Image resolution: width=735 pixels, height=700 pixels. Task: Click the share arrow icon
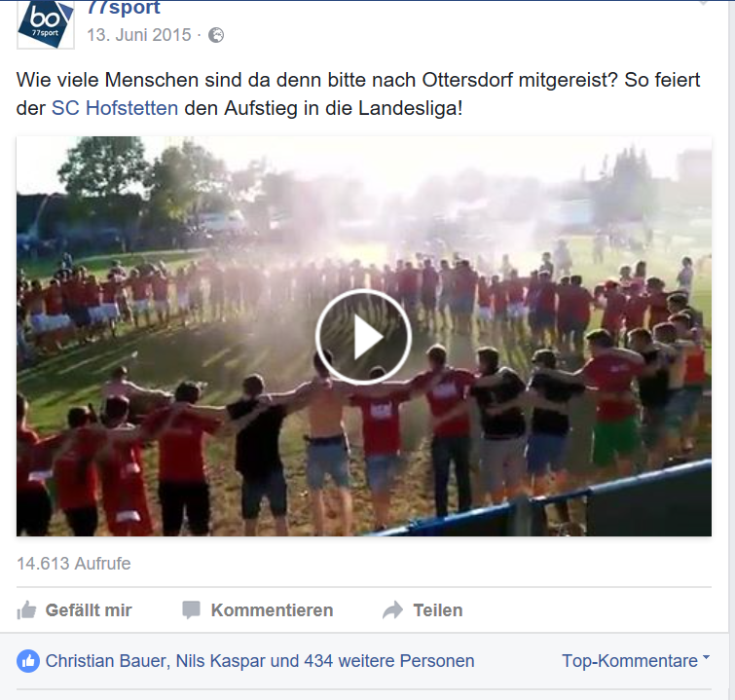click(x=393, y=610)
